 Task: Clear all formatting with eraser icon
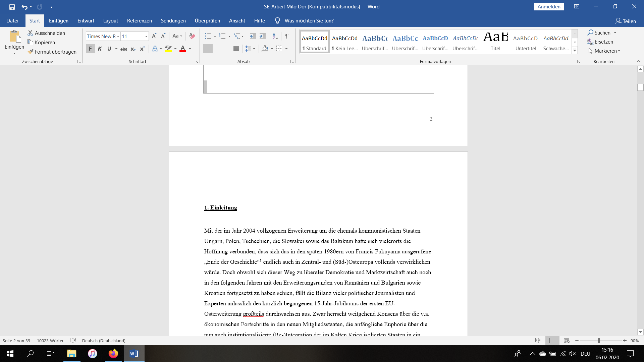(x=192, y=36)
